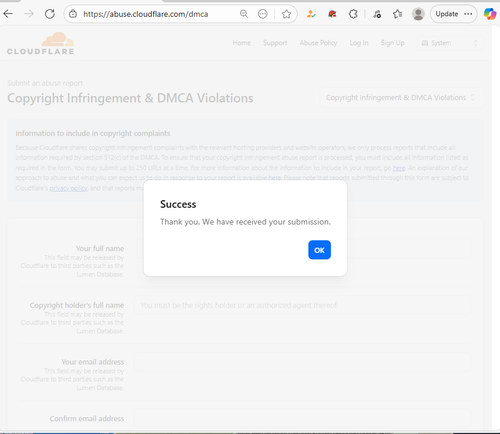This screenshot has width=500, height=434.
Task: Open the Copyright Infringement & DMCA Violations dropdown
Action: coord(401,98)
